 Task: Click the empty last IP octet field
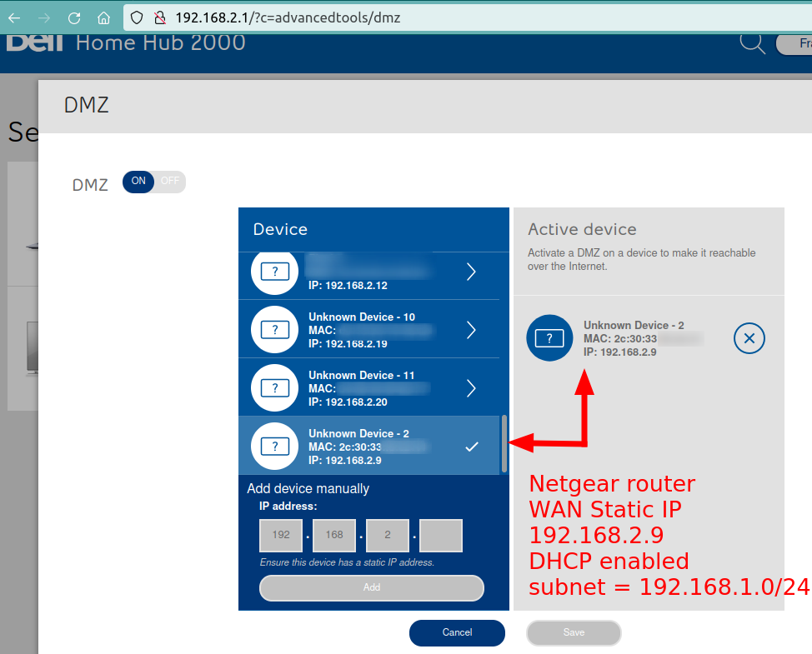pyautogui.click(x=440, y=535)
